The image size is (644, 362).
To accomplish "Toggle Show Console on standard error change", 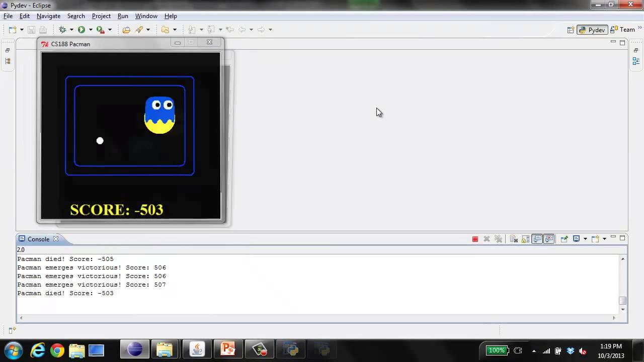I will pyautogui.click(x=549, y=239).
